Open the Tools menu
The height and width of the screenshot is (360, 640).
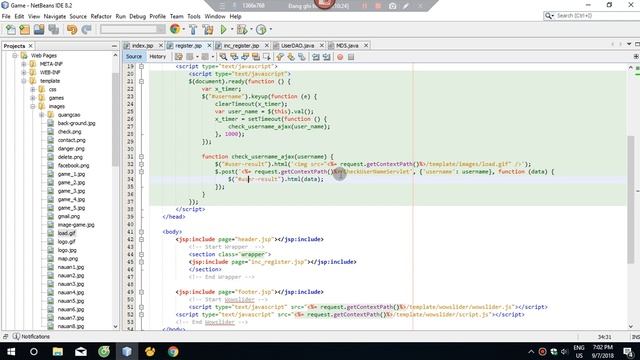(194, 16)
